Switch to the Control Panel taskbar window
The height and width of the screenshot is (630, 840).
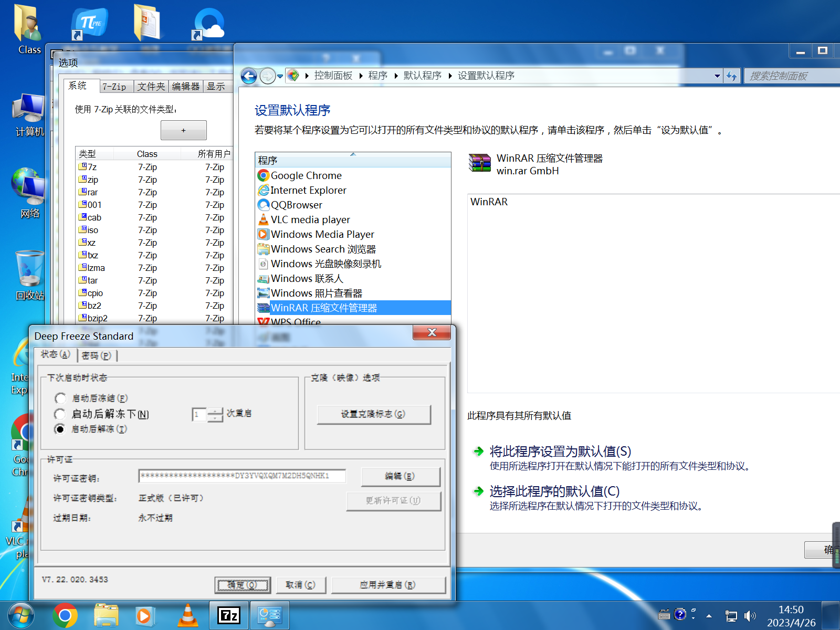point(270,615)
